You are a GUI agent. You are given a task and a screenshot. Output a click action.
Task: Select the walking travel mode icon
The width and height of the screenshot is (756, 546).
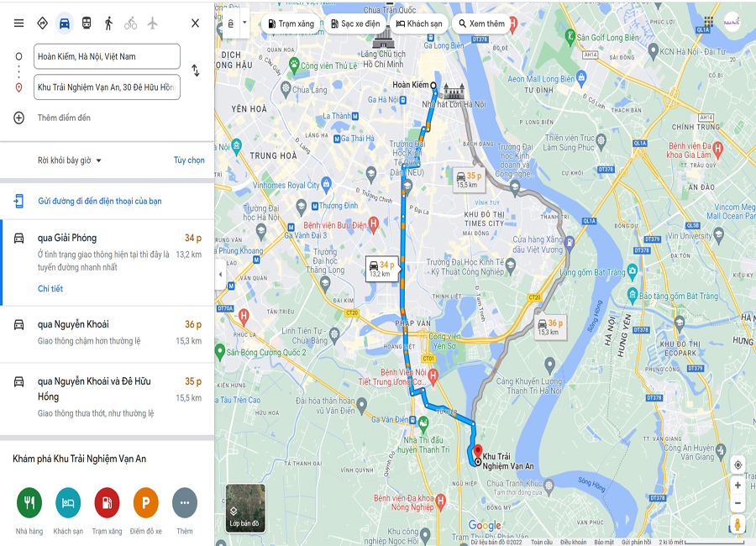(x=108, y=24)
